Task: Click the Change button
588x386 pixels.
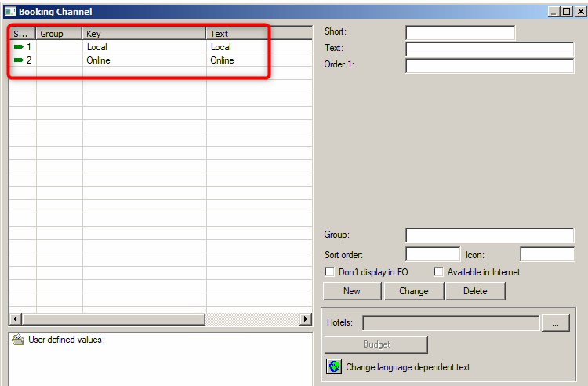Action: click(x=413, y=291)
